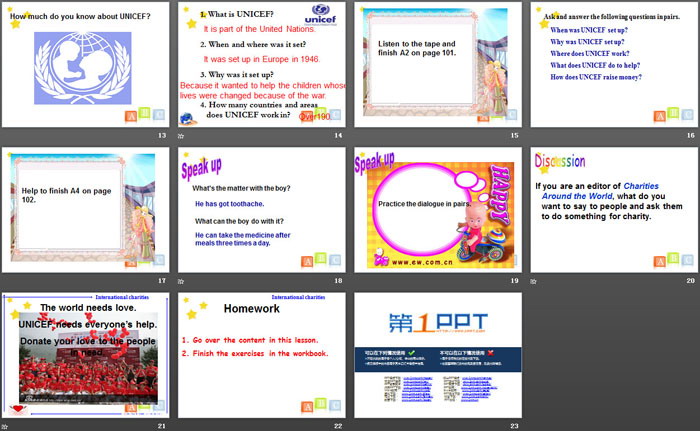
Task: Click the UNICEF emblem image on slide 13
Action: point(83,68)
